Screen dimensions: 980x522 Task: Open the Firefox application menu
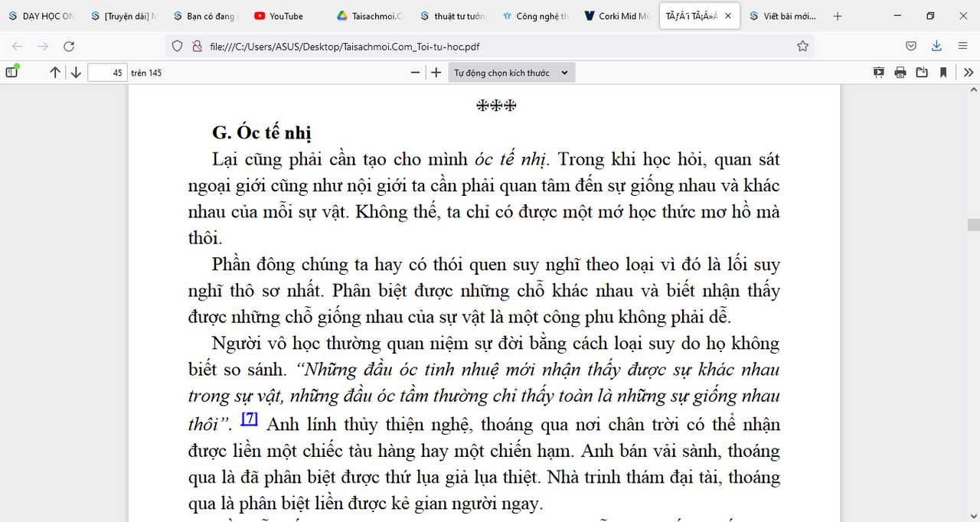pyautogui.click(x=962, y=46)
